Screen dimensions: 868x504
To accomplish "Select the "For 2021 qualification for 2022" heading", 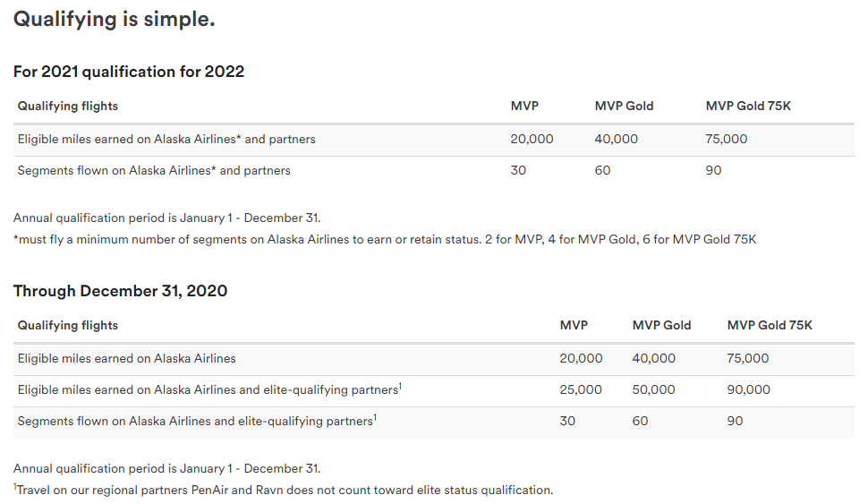I will click(x=129, y=72).
